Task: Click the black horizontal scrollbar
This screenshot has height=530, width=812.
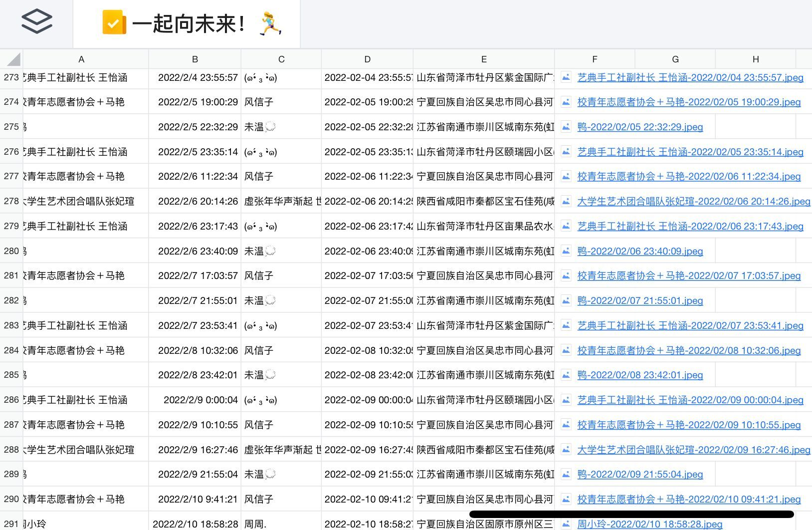Action: [631, 514]
